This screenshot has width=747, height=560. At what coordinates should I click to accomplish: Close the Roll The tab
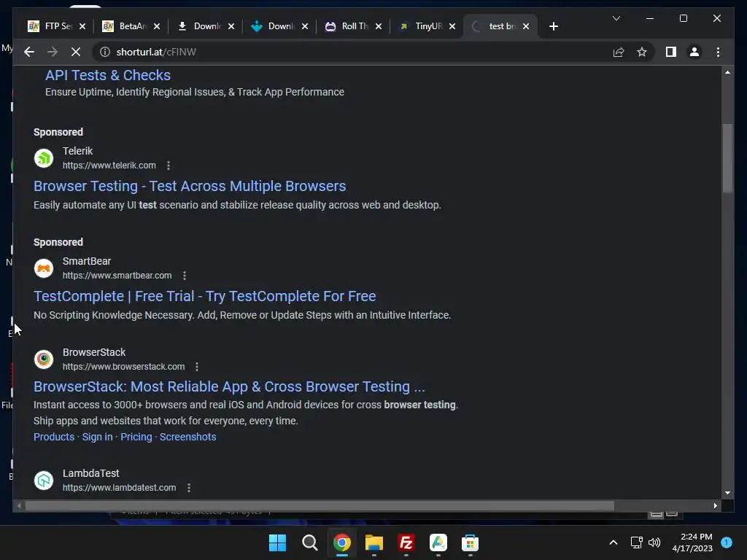379,26
